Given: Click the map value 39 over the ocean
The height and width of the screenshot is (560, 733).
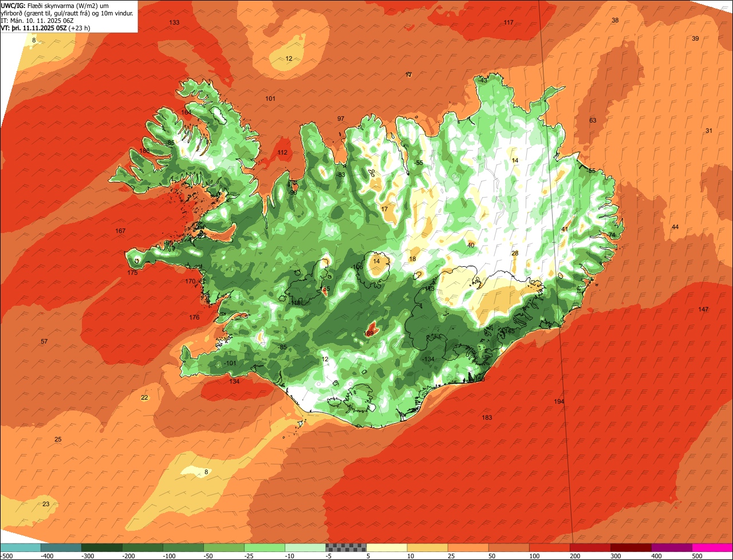Looking at the screenshot, I should (x=695, y=38).
